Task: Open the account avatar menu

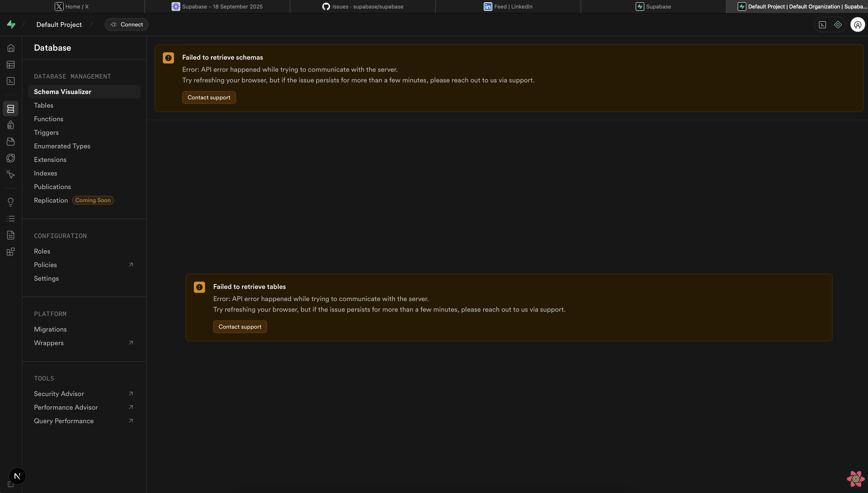Action: point(858,24)
